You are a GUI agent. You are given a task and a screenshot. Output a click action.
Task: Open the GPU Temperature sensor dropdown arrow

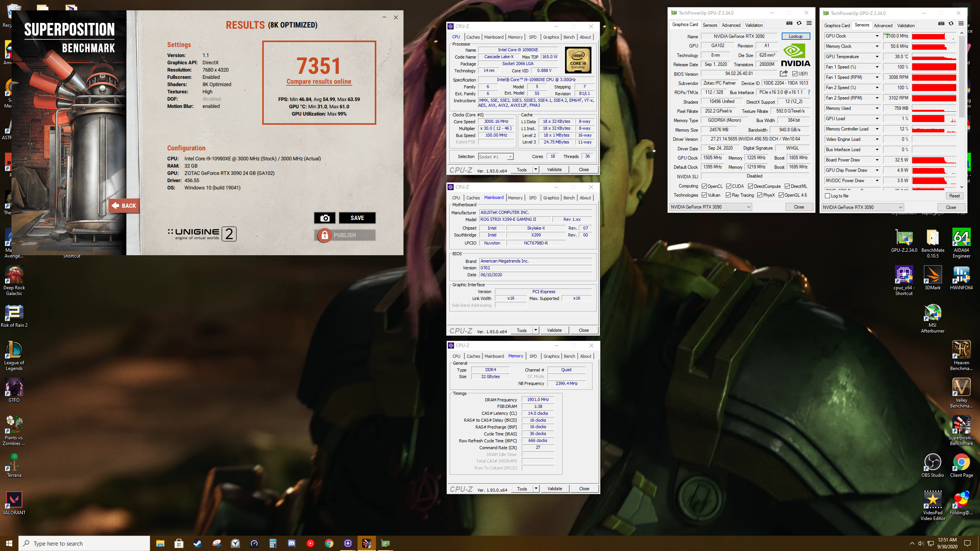pyautogui.click(x=877, y=57)
